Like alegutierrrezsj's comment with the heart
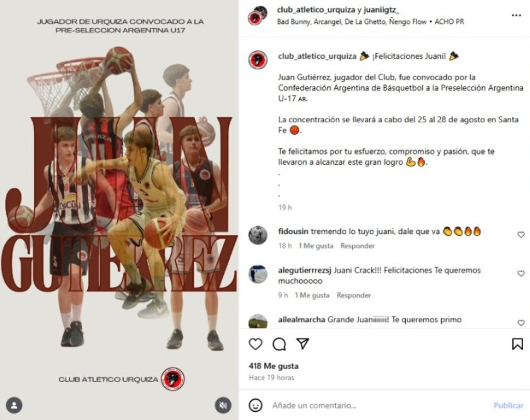Screen dimensions: 530x420 521,273
